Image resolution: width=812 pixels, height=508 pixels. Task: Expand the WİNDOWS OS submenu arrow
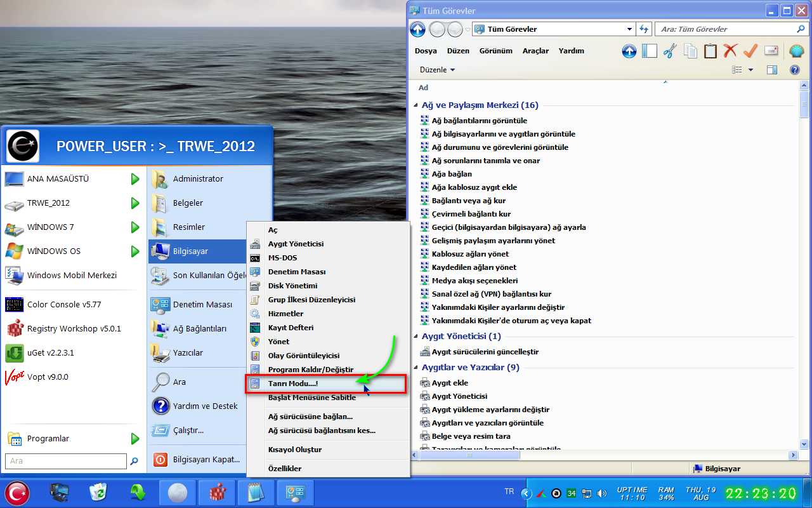pyautogui.click(x=135, y=251)
